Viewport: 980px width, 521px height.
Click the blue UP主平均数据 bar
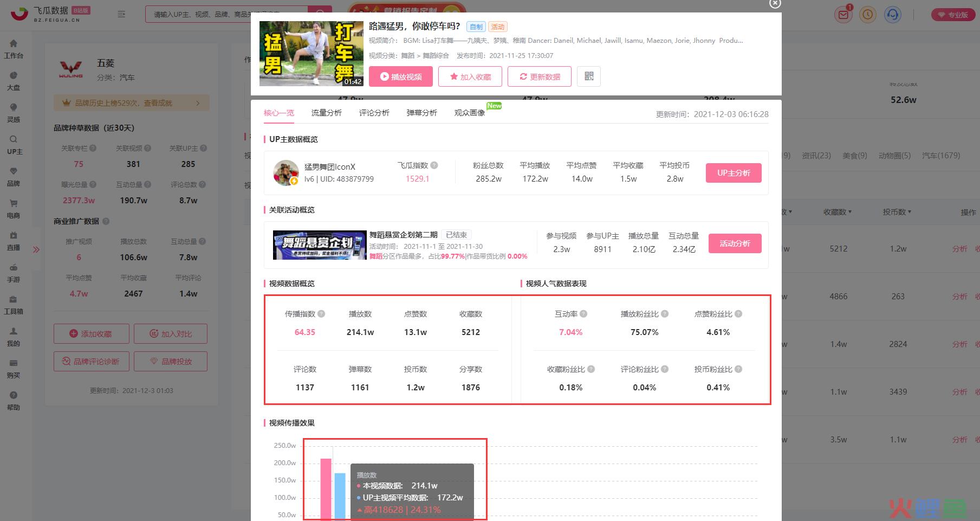[x=340, y=497]
